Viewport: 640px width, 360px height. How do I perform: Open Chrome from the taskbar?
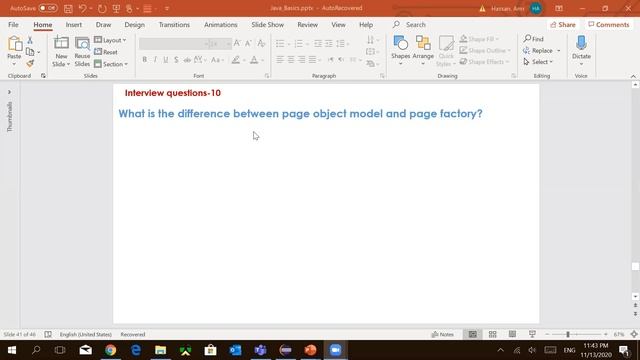[x=110, y=350]
